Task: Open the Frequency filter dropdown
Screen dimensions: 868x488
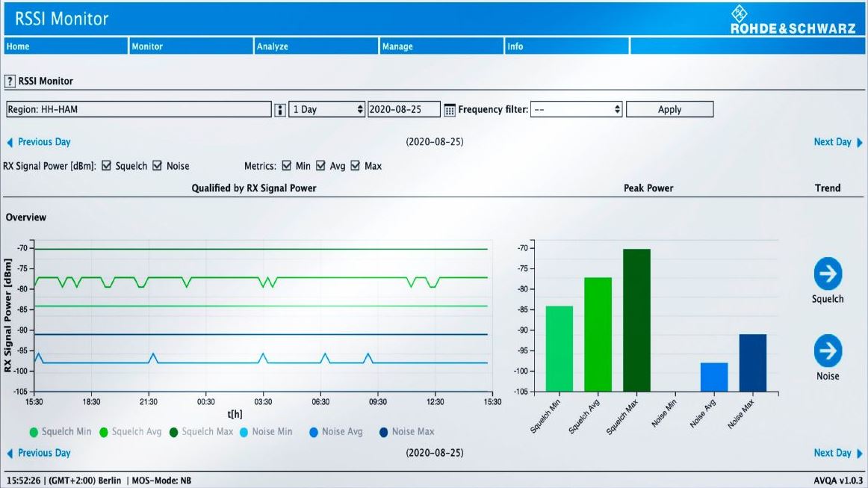Action: [577, 110]
